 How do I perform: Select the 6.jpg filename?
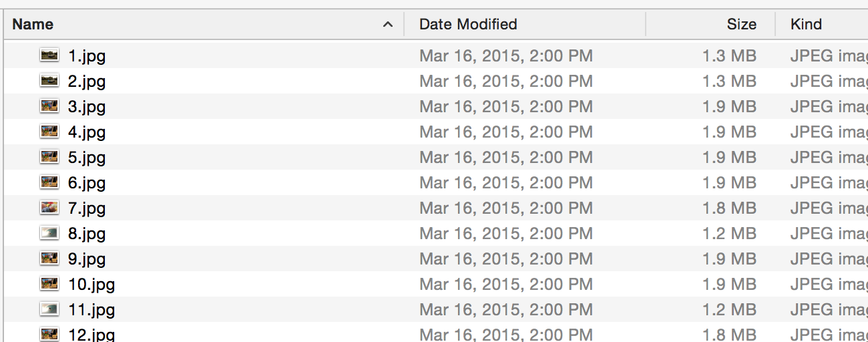pos(87,183)
